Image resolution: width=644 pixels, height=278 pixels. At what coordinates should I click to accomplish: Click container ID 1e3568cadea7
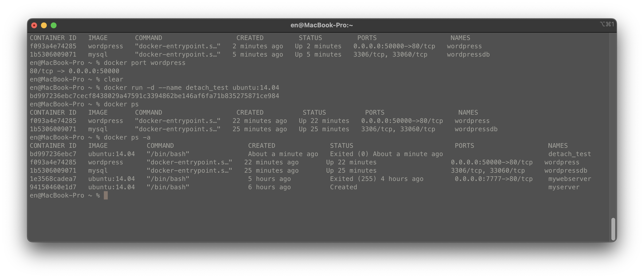click(53, 179)
